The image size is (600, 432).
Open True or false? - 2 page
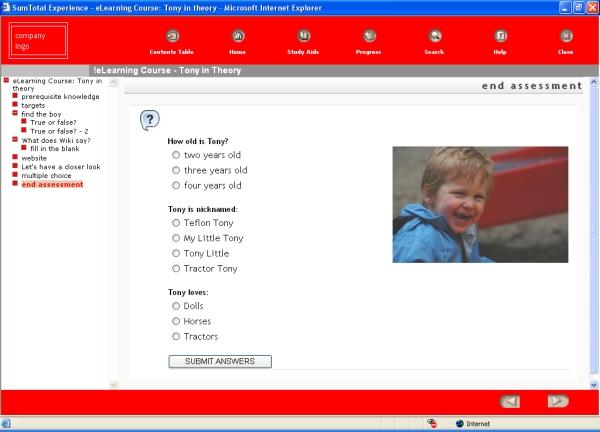point(59,131)
